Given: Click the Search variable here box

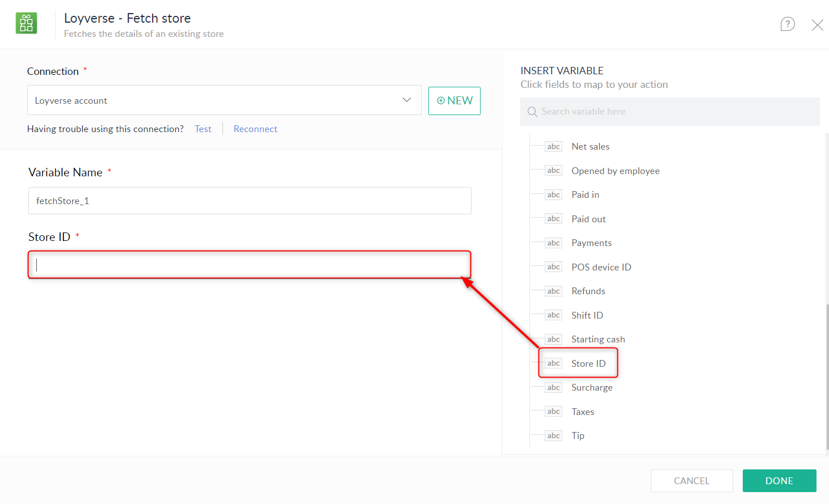Looking at the screenshot, I should click(675, 112).
